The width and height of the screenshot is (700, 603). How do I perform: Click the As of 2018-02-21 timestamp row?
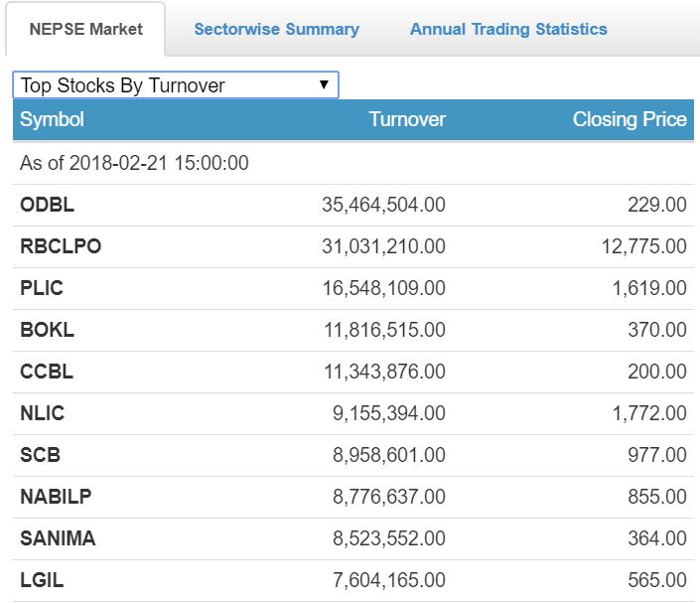[134, 163]
